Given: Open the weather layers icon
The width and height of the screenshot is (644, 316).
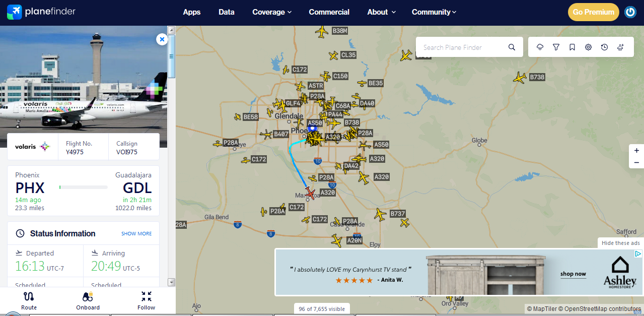Looking at the screenshot, I should (x=540, y=47).
